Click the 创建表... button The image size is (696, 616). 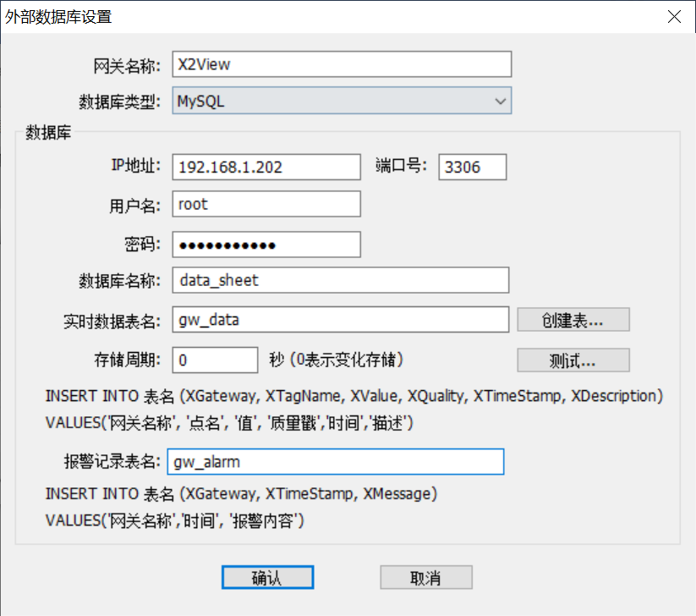(x=573, y=319)
